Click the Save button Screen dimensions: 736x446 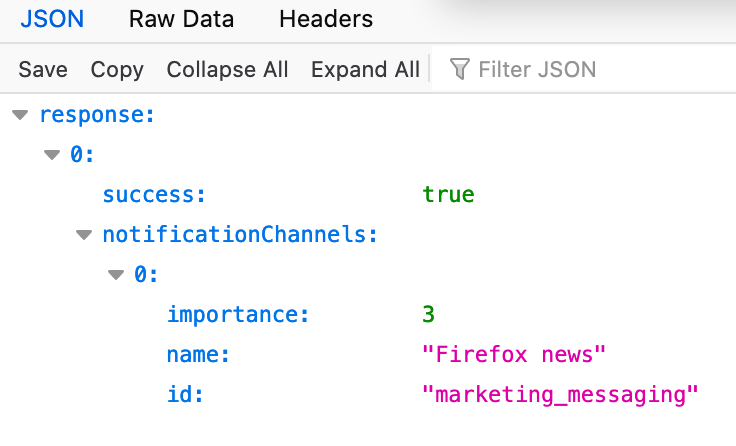click(43, 69)
